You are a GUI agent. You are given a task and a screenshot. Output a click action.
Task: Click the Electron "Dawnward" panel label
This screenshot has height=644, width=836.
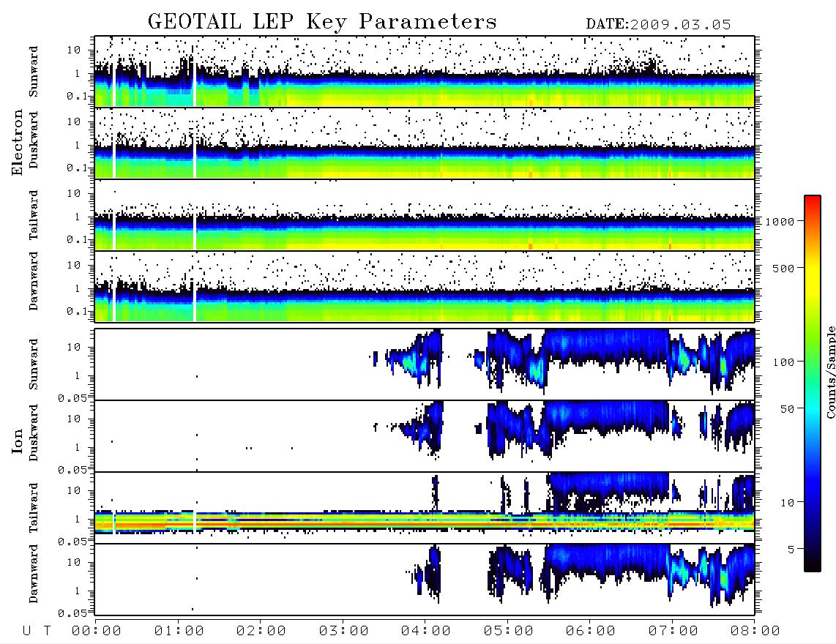tap(34, 281)
